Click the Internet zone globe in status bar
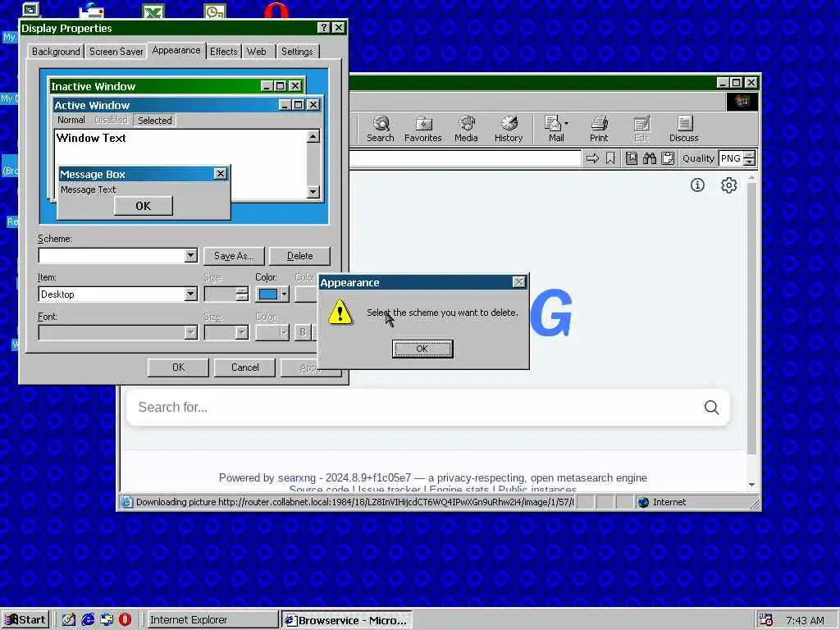 (643, 502)
